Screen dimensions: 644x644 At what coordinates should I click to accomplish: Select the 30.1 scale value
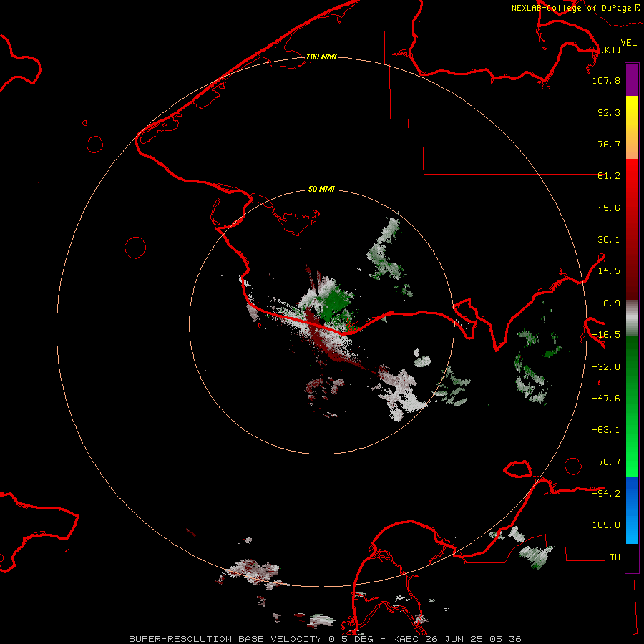[609, 240]
